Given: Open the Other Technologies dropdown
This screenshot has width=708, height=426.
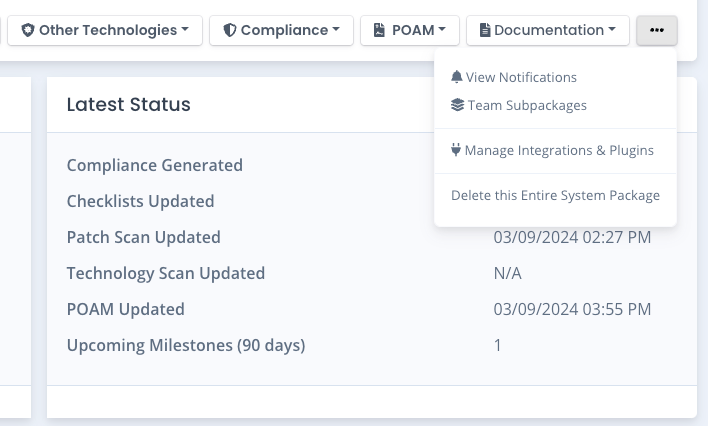Looking at the screenshot, I should tap(105, 30).
